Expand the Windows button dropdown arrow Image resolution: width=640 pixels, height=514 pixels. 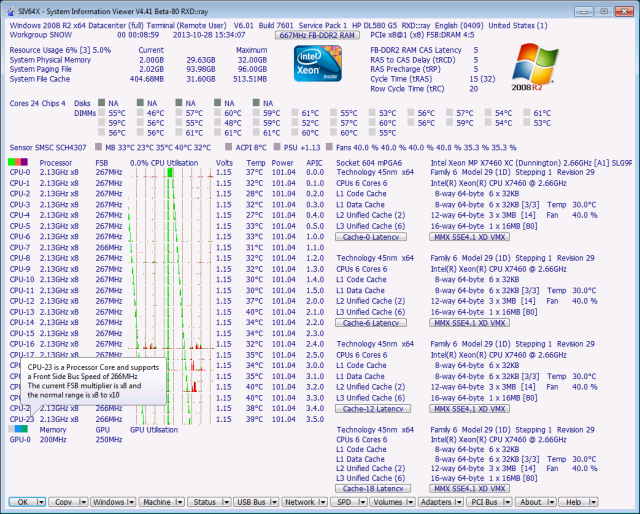(131, 502)
